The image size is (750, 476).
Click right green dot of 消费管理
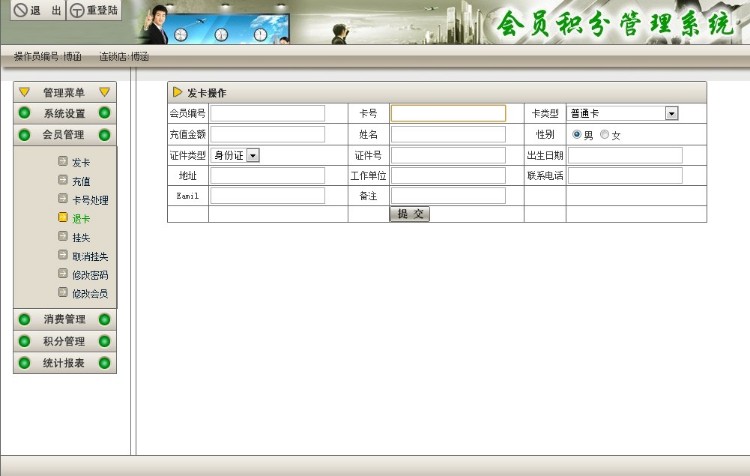point(104,320)
